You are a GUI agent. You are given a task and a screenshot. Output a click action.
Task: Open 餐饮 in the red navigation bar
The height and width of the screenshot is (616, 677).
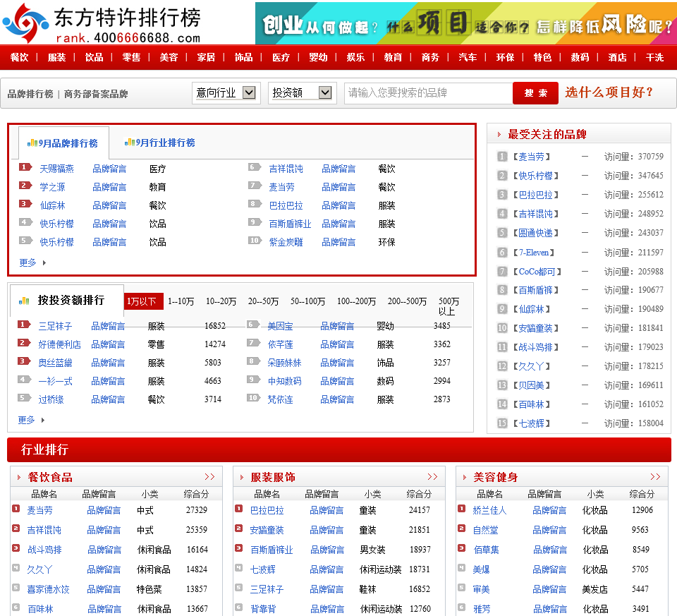click(x=20, y=57)
